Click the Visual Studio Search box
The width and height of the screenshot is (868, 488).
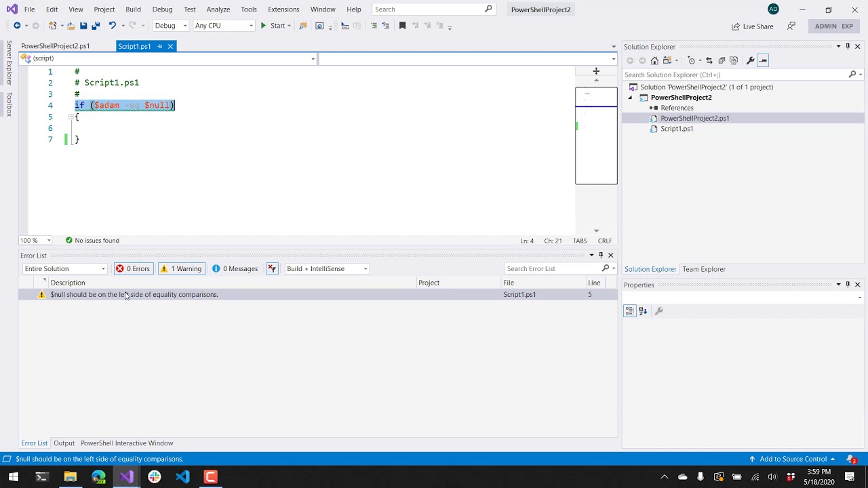[433, 9]
